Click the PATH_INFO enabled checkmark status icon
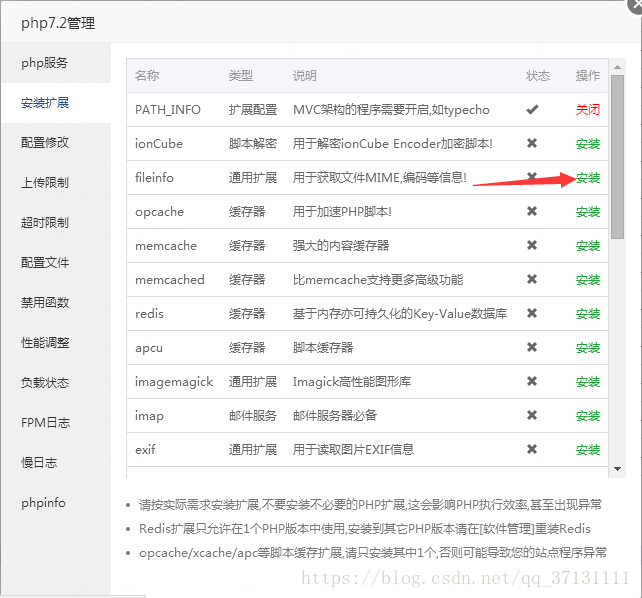Image resolution: width=642 pixels, height=598 pixels. (532, 110)
